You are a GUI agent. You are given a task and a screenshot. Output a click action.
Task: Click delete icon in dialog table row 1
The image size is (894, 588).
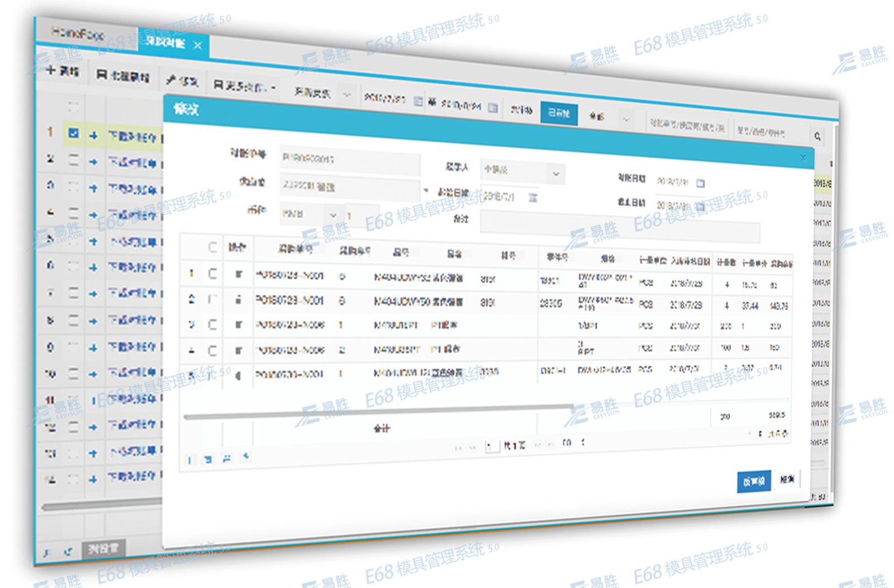(238, 274)
